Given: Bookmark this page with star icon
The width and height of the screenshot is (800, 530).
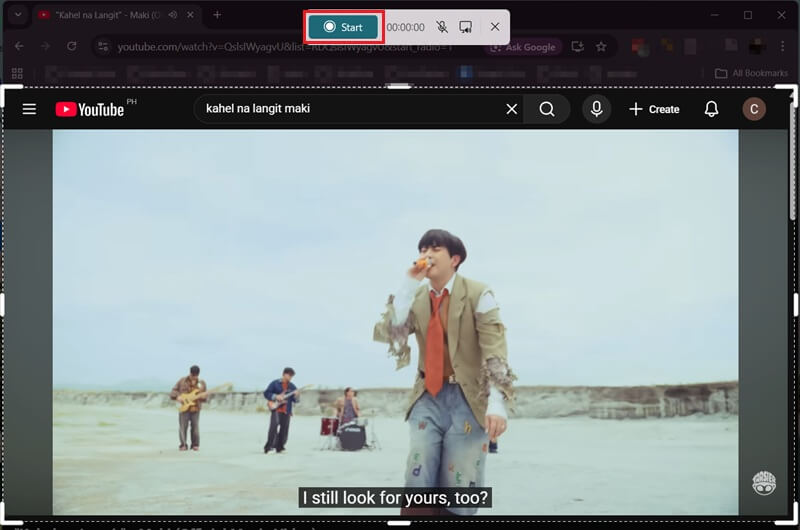Looking at the screenshot, I should pos(602,47).
